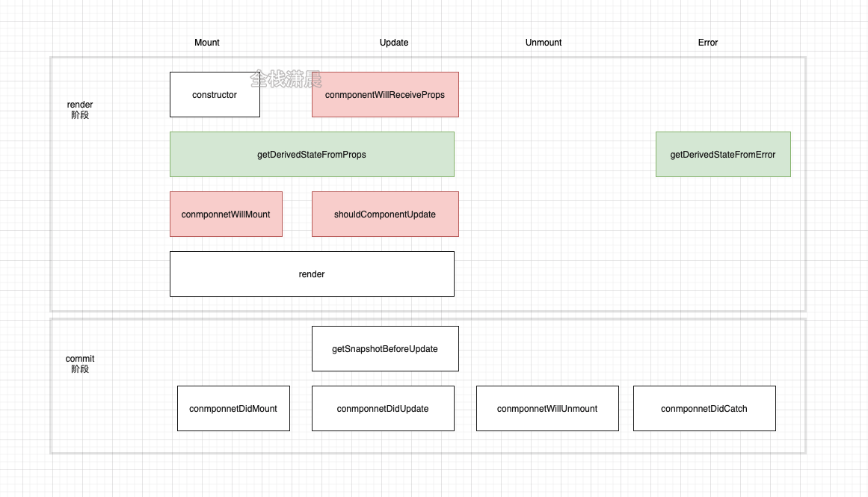Select the constructor box
The width and height of the screenshot is (868, 497).
coord(215,95)
